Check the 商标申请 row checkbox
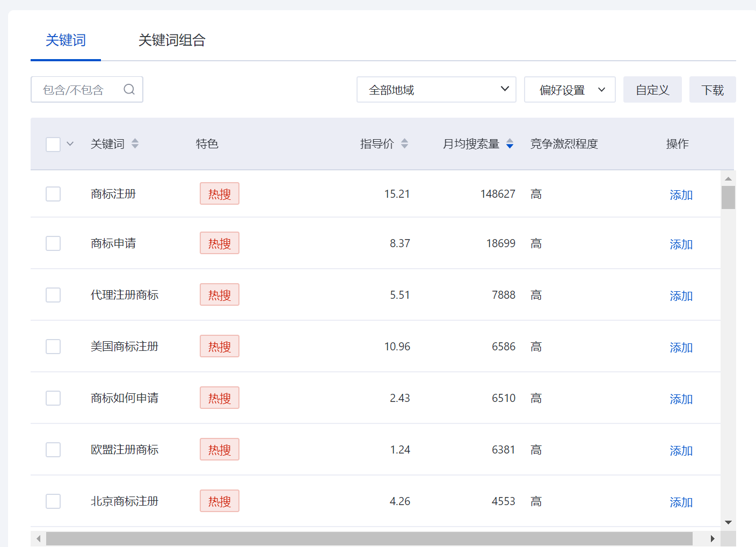This screenshot has height=547, width=756. tap(53, 243)
